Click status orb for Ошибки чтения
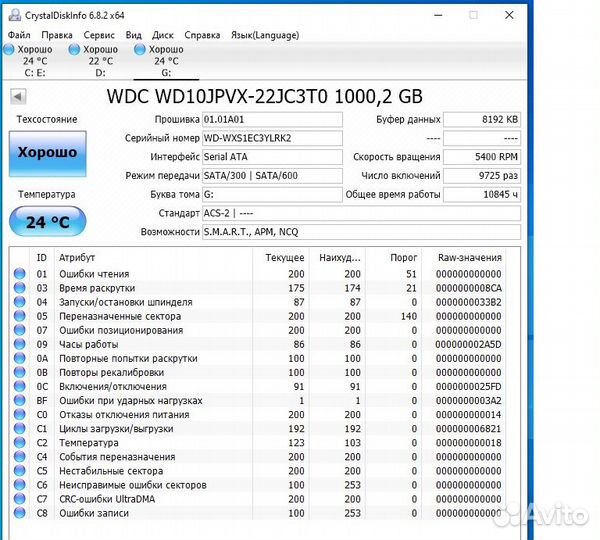The image size is (600, 540). [x=20, y=274]
